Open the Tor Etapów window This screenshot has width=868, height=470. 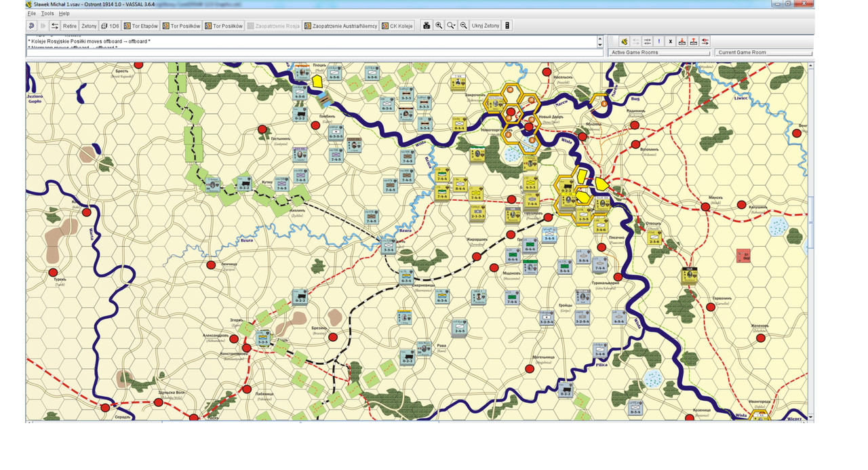pyautogui.click(x=140, y=26)
